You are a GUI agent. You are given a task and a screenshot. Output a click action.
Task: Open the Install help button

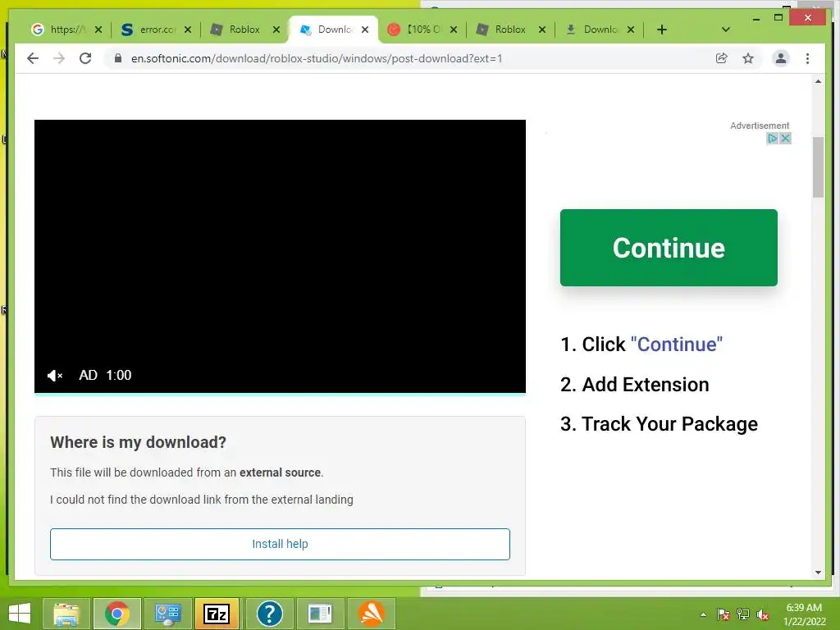tap(280, 544)
